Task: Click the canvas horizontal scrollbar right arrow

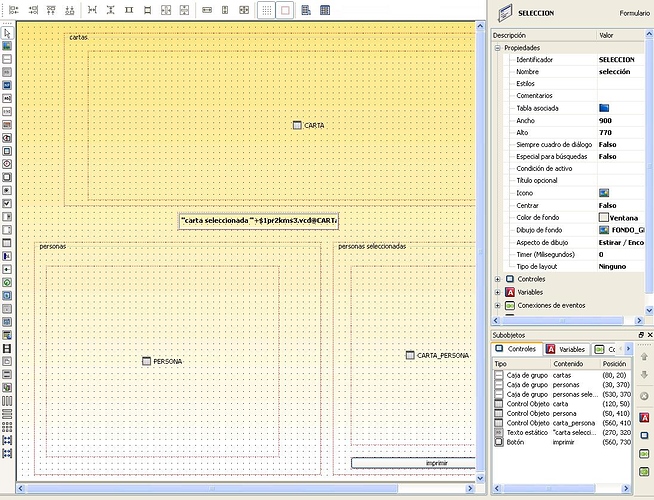Action: click(470, 488)
